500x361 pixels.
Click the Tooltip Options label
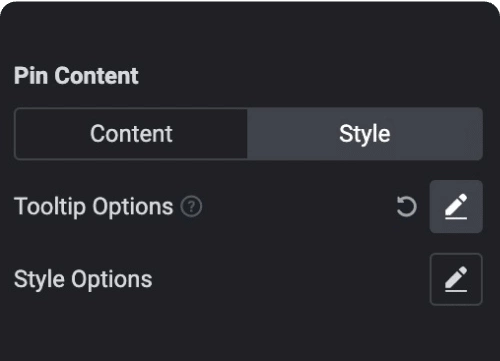[x=94, y=207]
